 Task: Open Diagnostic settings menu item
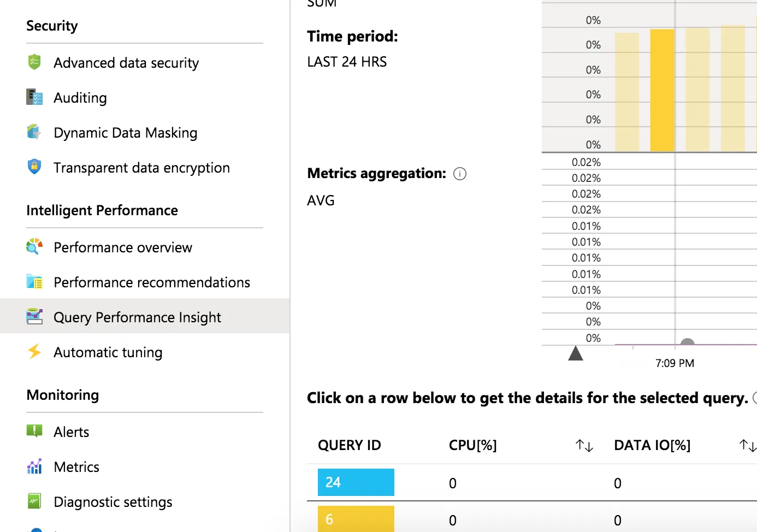coord(113,501)
